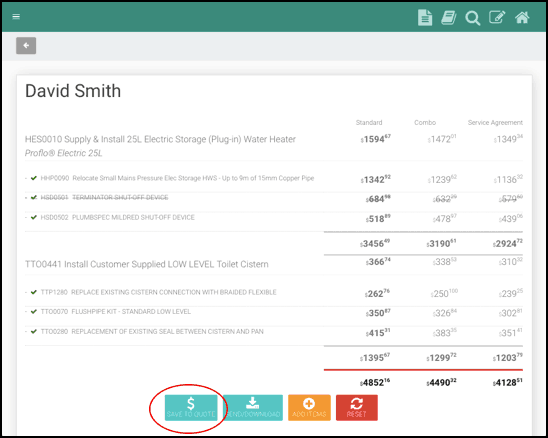Viewport: 548px width, 438px height.
Task: Select the Combo column header
Action: (x=425, y=122)
